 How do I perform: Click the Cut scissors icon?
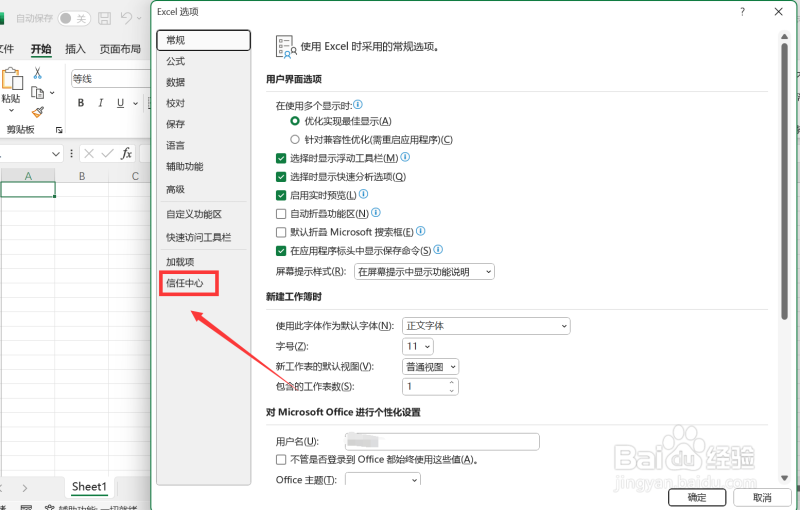tap(37, 73)
